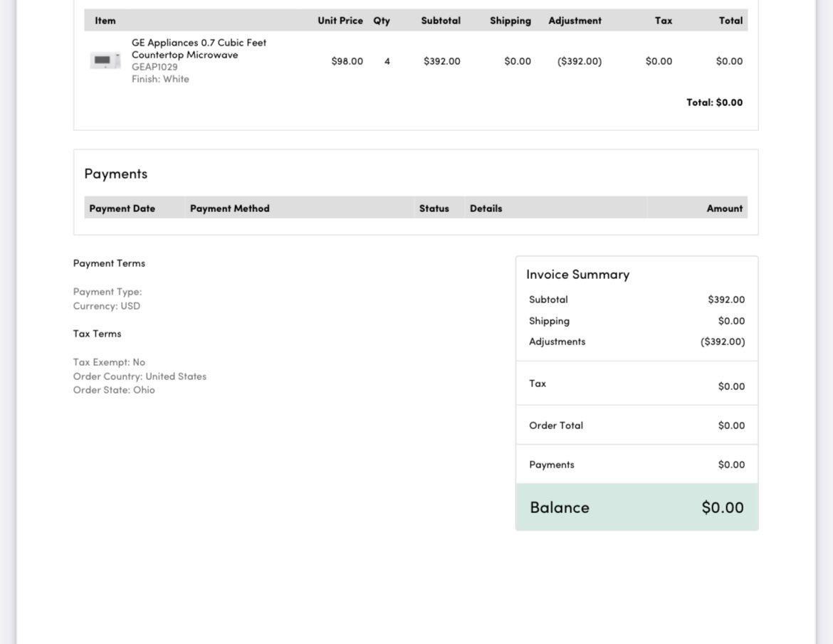
Task: Click the Total column header
Action: click(x=730, y=21)
